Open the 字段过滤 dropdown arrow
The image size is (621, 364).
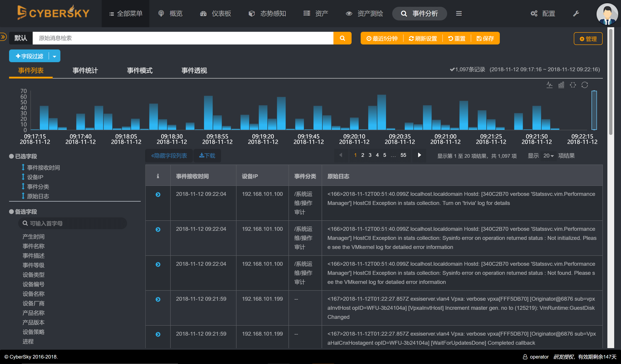(54, 56)
